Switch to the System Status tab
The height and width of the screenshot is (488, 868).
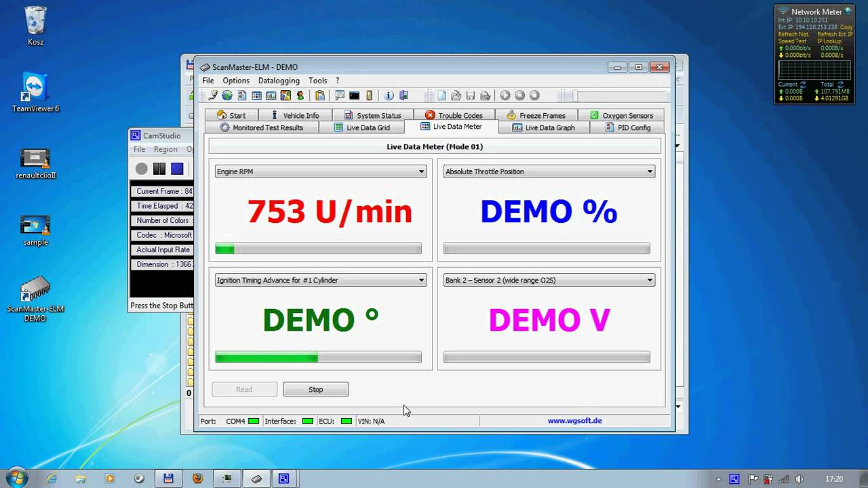(372, 115)
